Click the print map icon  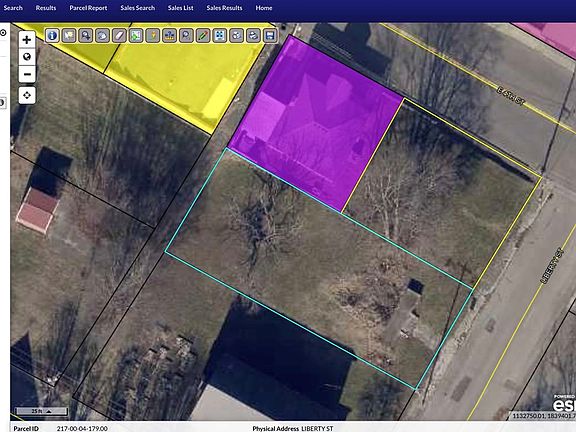[253, 36]
